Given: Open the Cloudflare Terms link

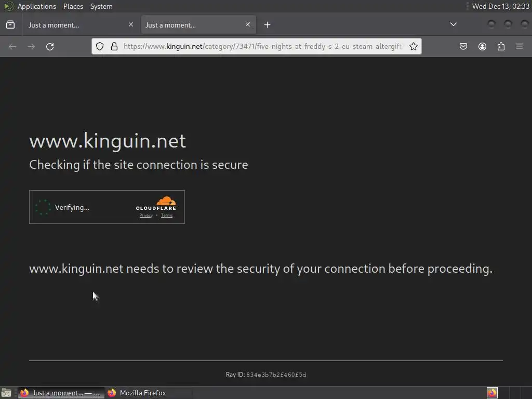Looking at the screenshot, I should pos(167,216).
